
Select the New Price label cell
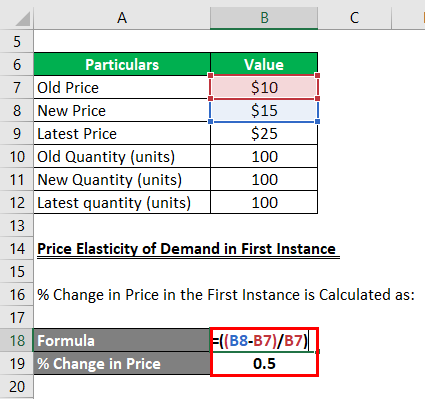[122, 110]
